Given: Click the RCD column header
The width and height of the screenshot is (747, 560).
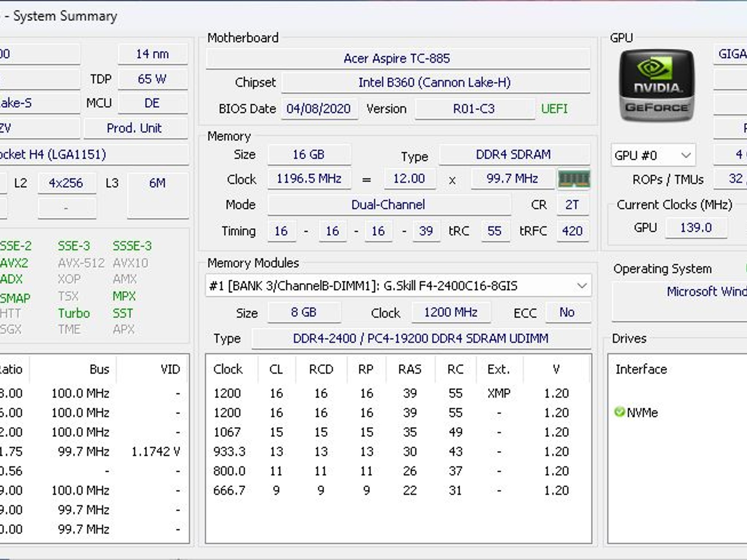Looking at the screenshot, I should click(321, 369).
